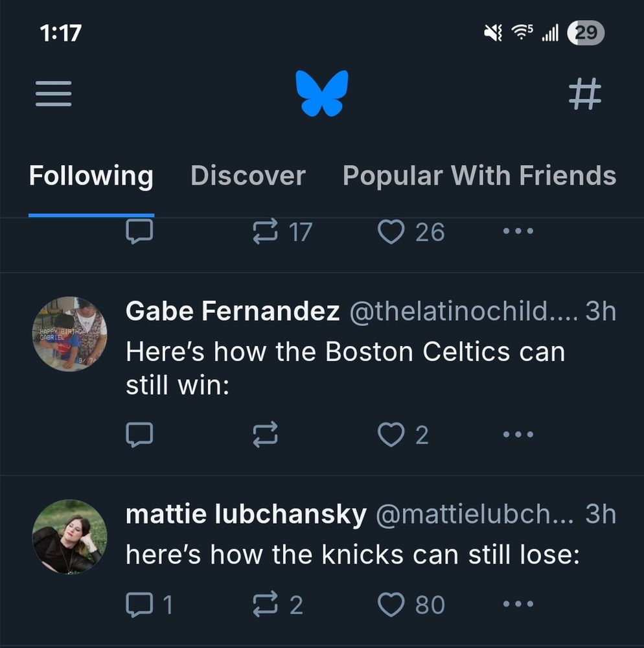Open more options on mattie lubchansky's post
The width and height of the screenshot is (644, 648).
point(518,605)
